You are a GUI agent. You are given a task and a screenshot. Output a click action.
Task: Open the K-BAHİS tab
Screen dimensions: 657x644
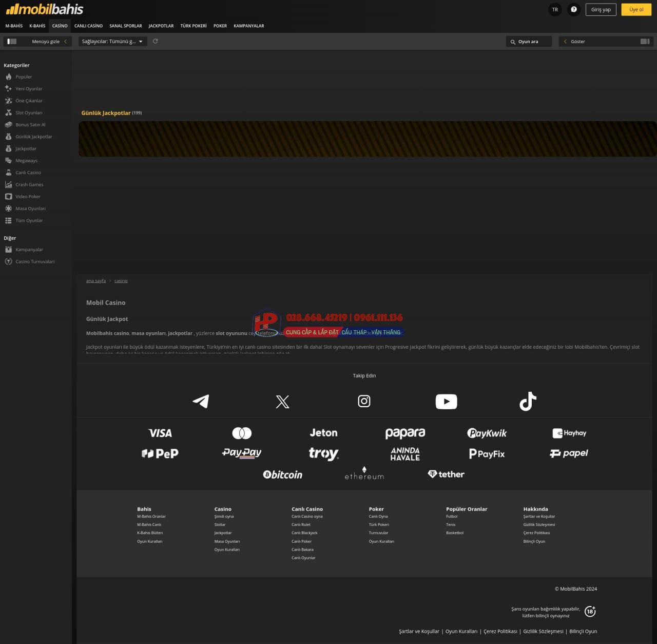coord(37,26)
